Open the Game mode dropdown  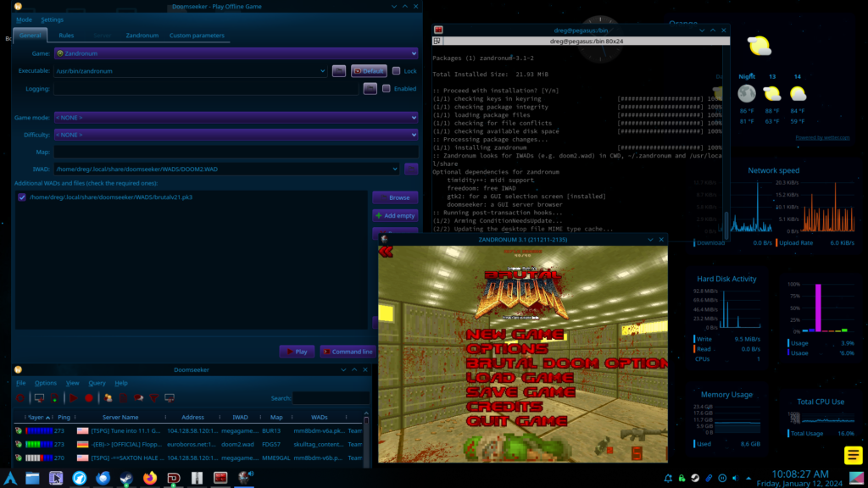[x=236, y=117]
